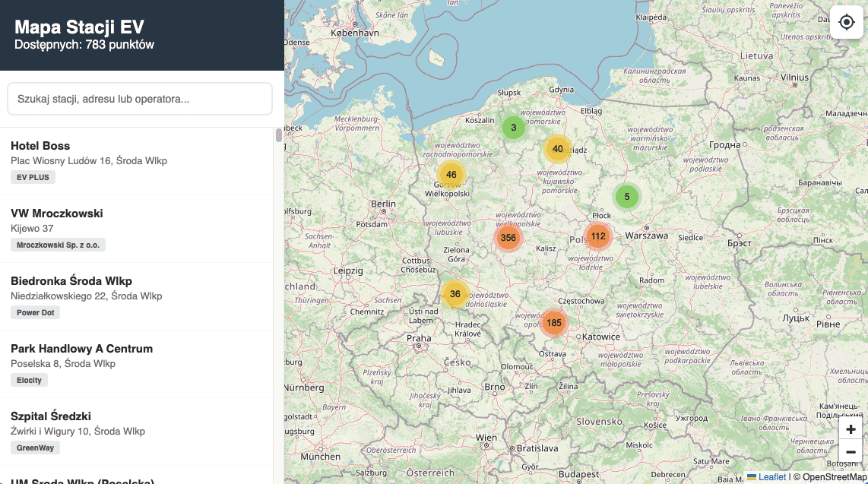The width and height of the screenshot is (868, 484).
Task: Select Biedronka Środa Wlkp station
Action: pyautogui.click(x=137, y=296)
